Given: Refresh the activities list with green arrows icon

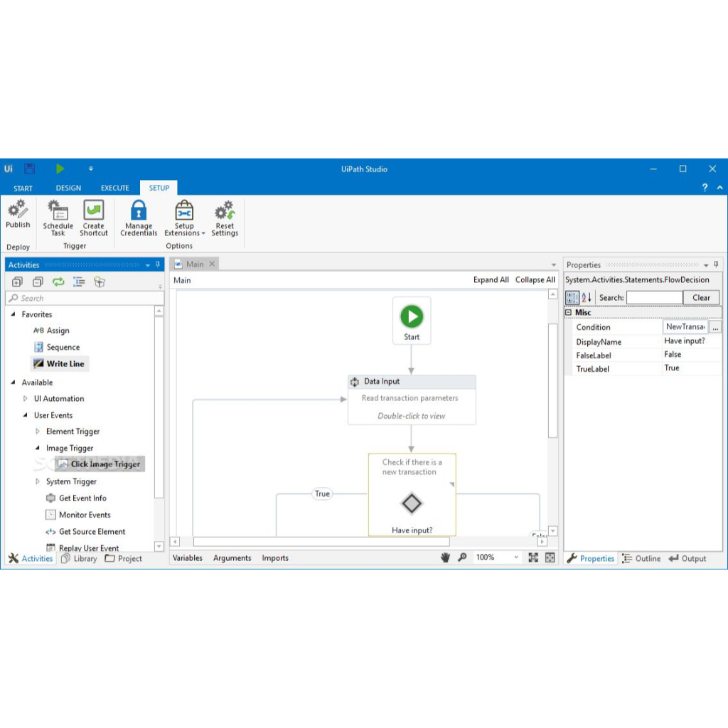Looking at the screenshot, I should click(x=58, y=282).
